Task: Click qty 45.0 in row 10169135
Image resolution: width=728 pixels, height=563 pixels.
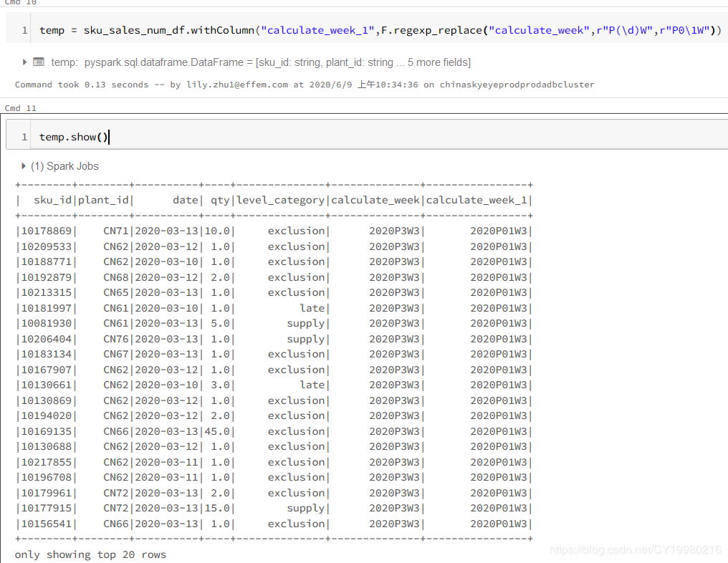Action: [x=217, y=431]
